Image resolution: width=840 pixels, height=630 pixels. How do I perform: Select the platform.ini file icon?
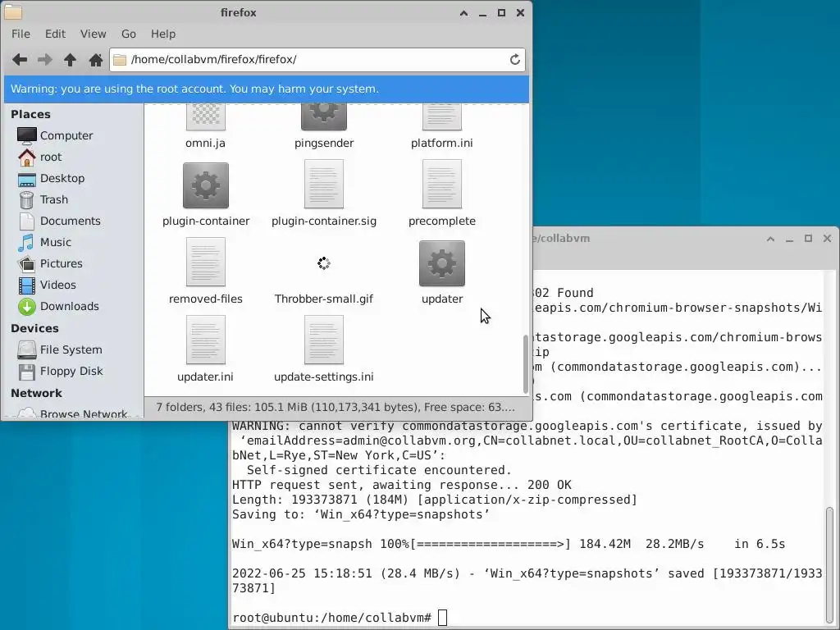[442, 116]
